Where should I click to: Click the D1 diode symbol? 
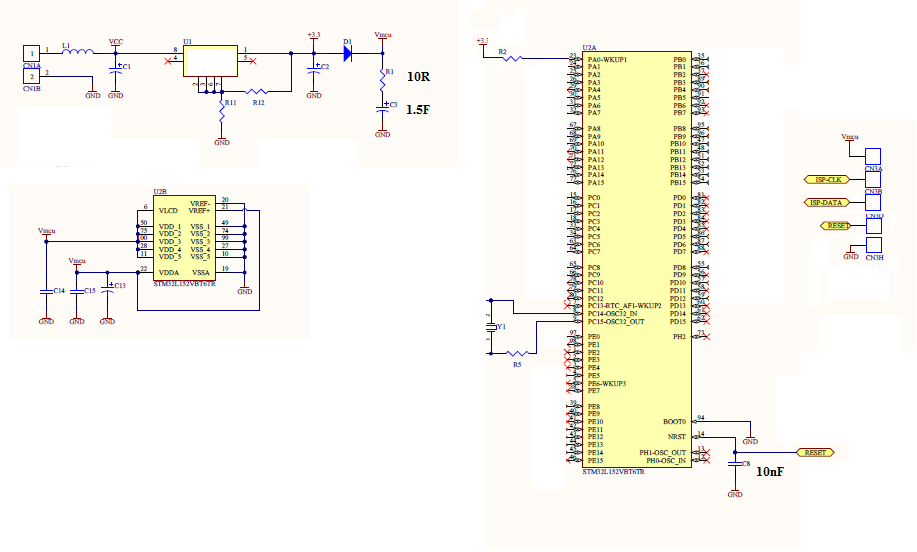coord(347,53)
